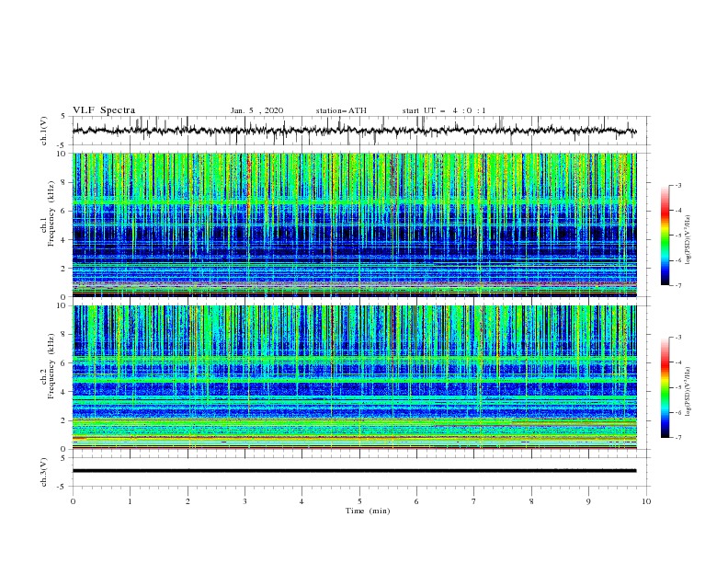Click the ch.2 spectrogram '4' kHz tick label
Viewport: 728px width, 563px height.
pyautogui.click(x=64, y=392)
